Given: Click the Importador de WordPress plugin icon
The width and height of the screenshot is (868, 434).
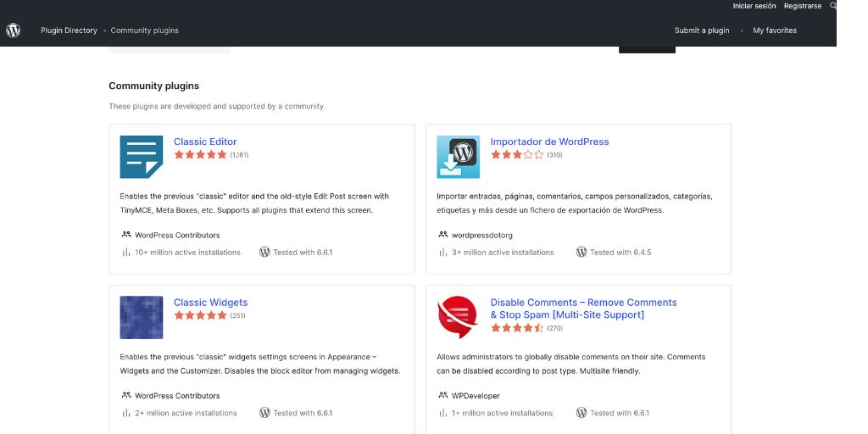Looking at the screenshot, I should coord(458,157).
